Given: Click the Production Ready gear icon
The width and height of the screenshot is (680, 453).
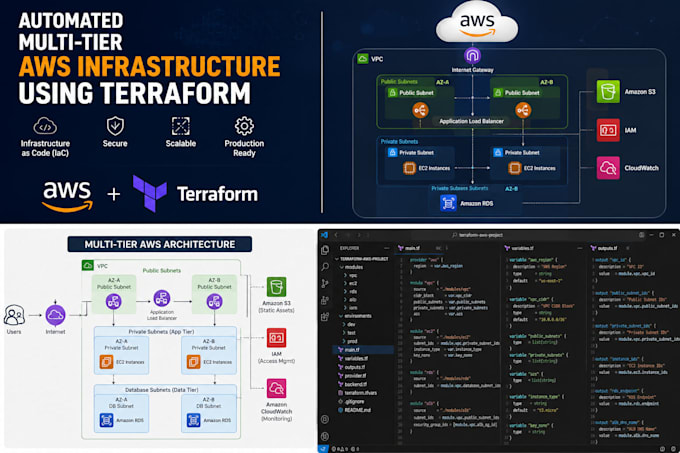Looking at the screenshot, I should [x=244, y=126].
